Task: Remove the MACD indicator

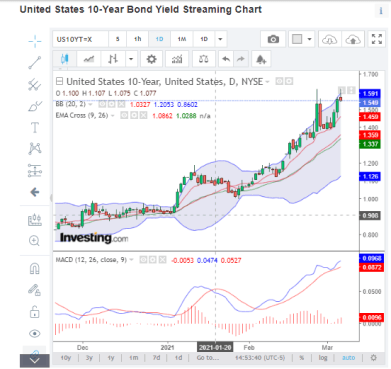Action: (x=162, y=260)
